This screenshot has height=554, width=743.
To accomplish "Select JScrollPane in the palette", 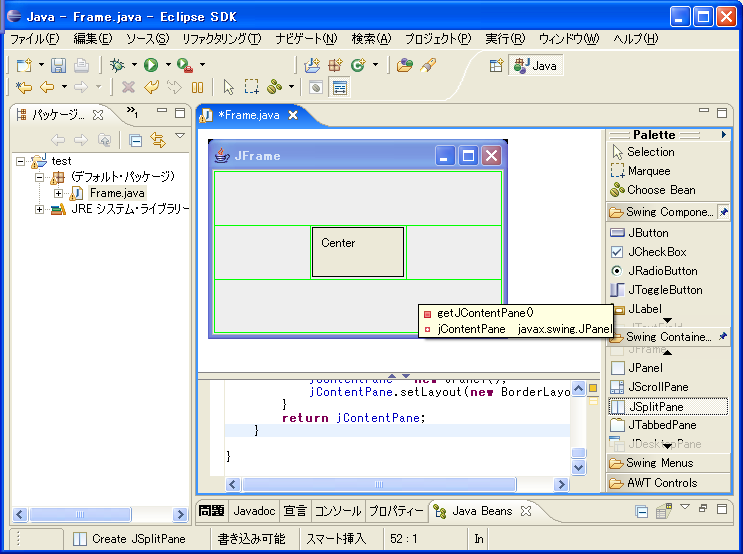I will 668,387.
